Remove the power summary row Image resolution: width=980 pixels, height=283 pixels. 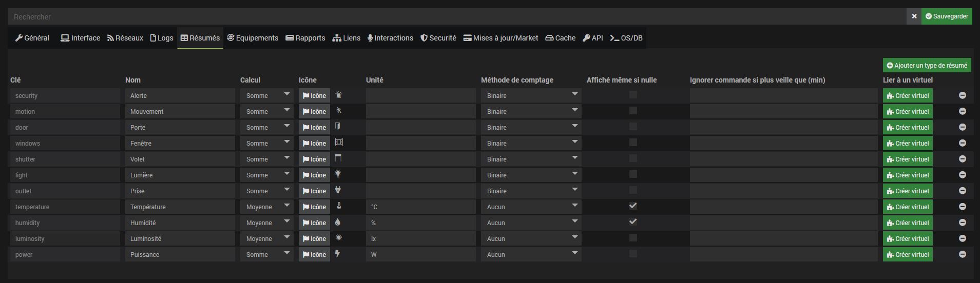point(962,255)
